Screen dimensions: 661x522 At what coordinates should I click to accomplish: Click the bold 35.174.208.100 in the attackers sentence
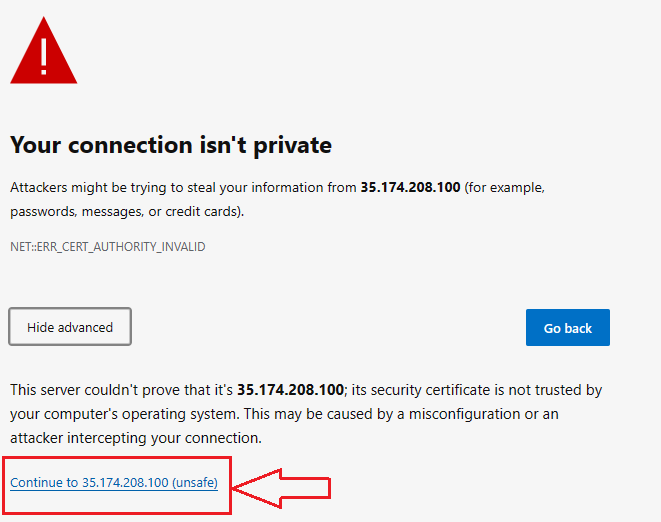[x=410, y=187]
